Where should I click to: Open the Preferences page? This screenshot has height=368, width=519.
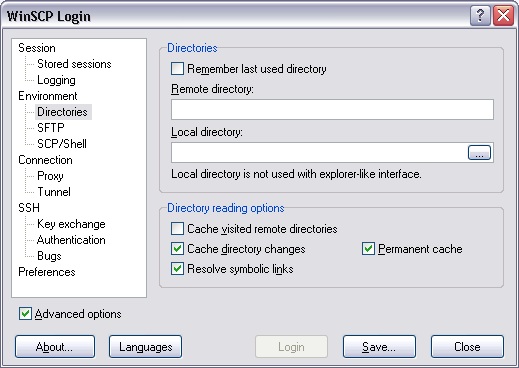(x=47, y=272)
